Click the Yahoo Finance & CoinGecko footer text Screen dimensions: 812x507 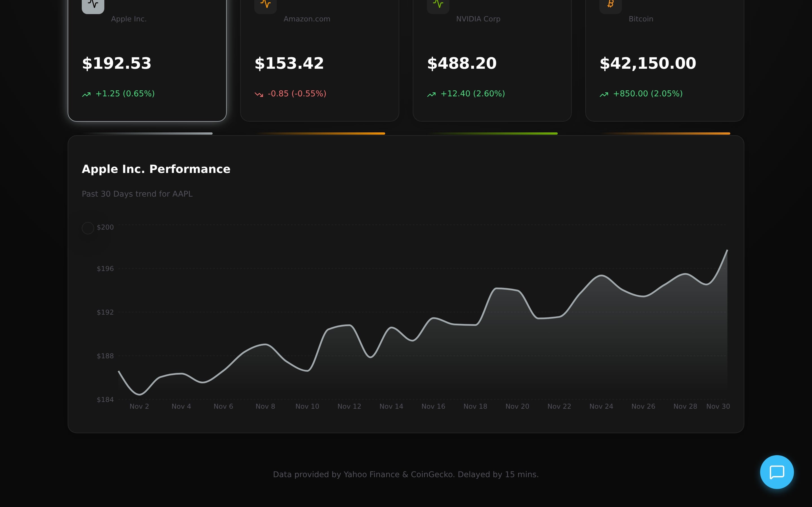coord(406,475)
